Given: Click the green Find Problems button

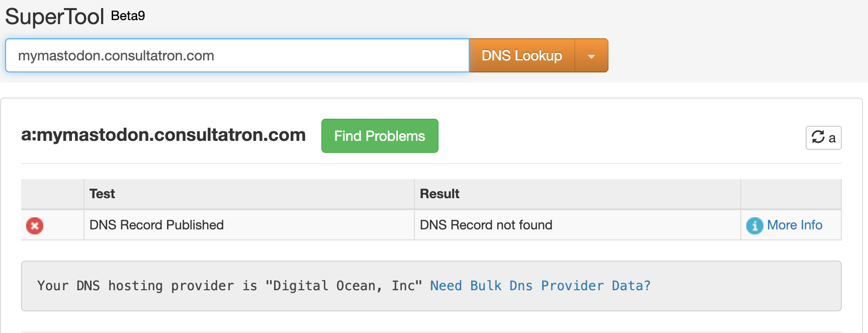Looking at the screenshot, I should pyautogui.click(x=380, y=136).
